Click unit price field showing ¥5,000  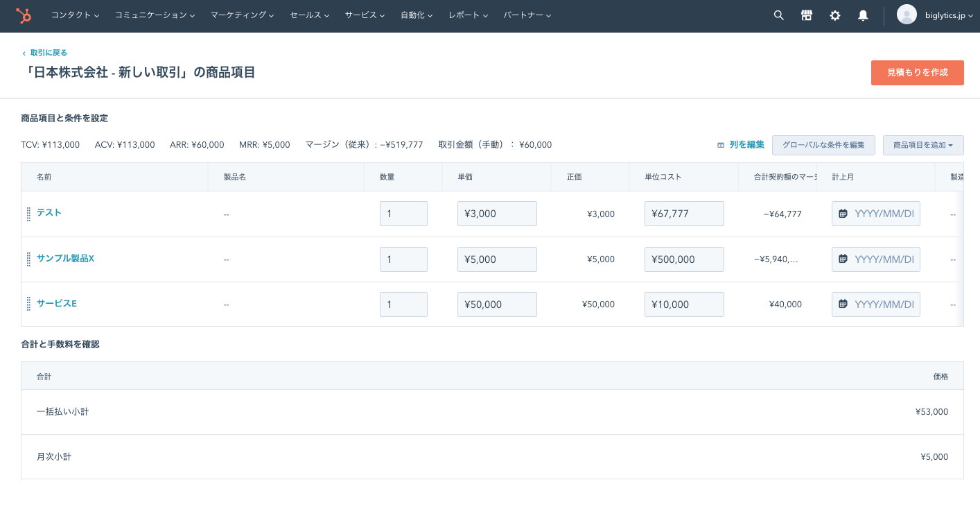pos(497,259)
